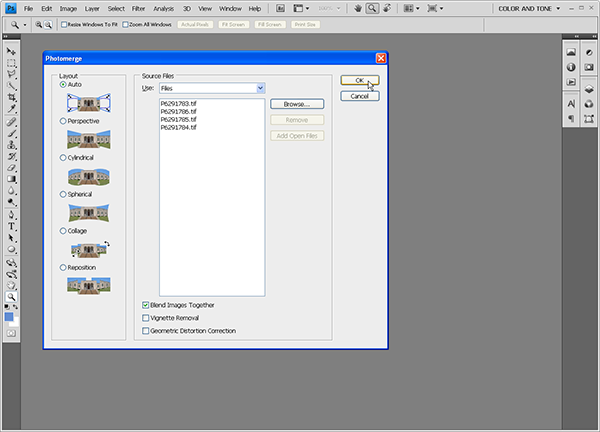This screenshot has height=432, width=600.
Task: Click the Browse... button
Action: point(297,104)
